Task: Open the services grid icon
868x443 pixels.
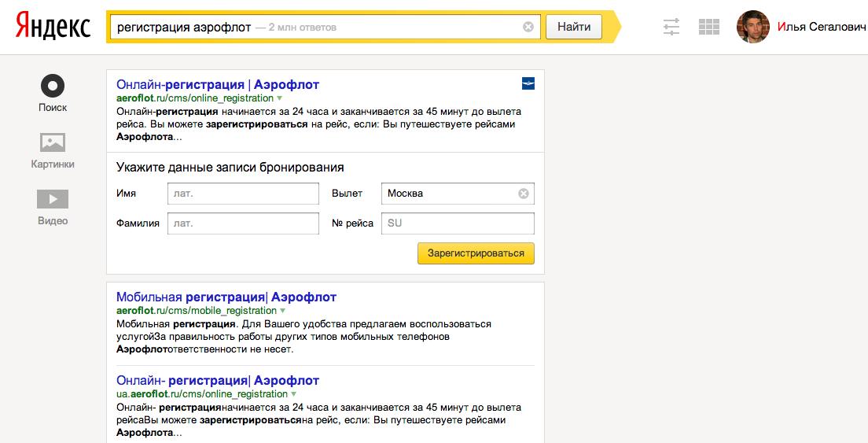Action: click(709, 27)
